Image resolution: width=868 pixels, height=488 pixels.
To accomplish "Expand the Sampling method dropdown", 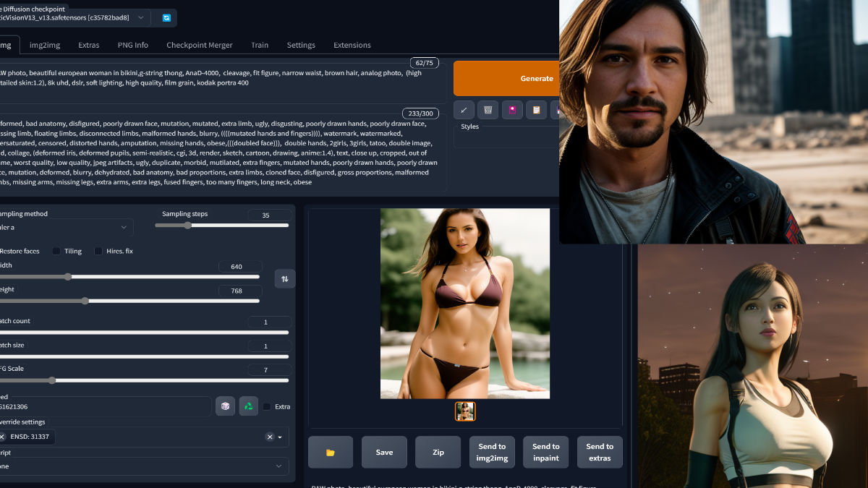I will coord(67,227).
